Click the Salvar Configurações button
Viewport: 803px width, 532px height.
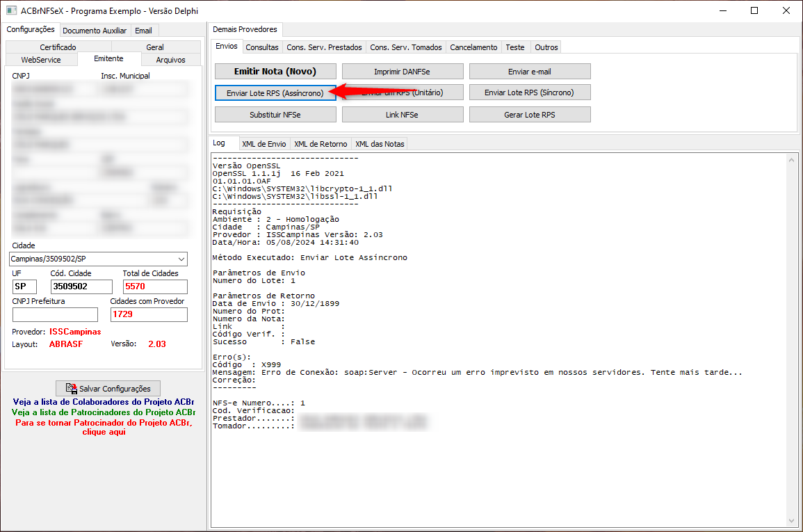[x=108, y=389]
